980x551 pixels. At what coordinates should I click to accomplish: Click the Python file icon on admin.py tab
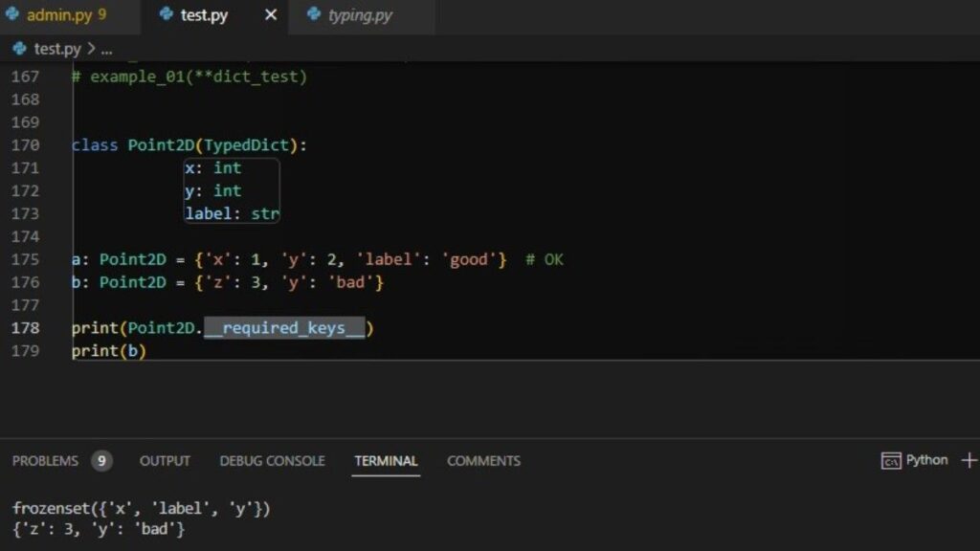[x=12, y=13]
